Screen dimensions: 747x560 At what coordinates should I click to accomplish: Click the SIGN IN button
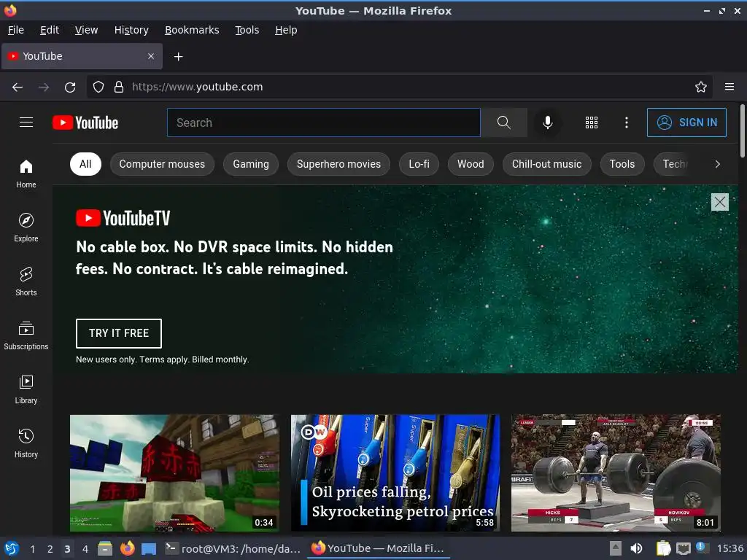(x=686, y=122)
